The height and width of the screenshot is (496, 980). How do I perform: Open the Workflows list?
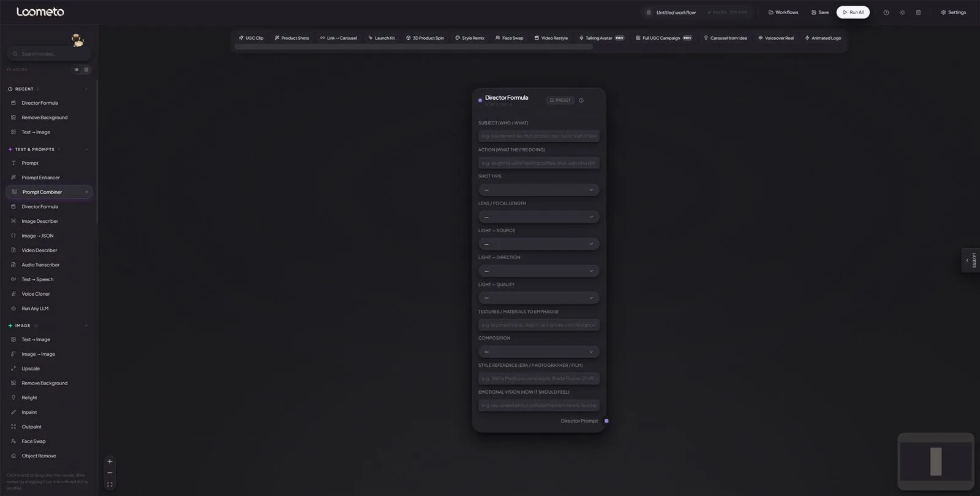(x=783, y=12)
